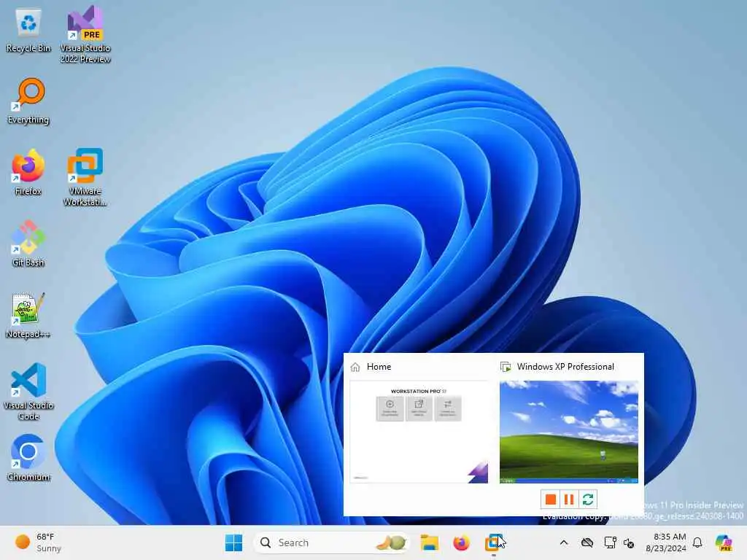This screenshot has height=560, width=747.
Task: Select the Git Bash desktop icon
Action: 28,244
